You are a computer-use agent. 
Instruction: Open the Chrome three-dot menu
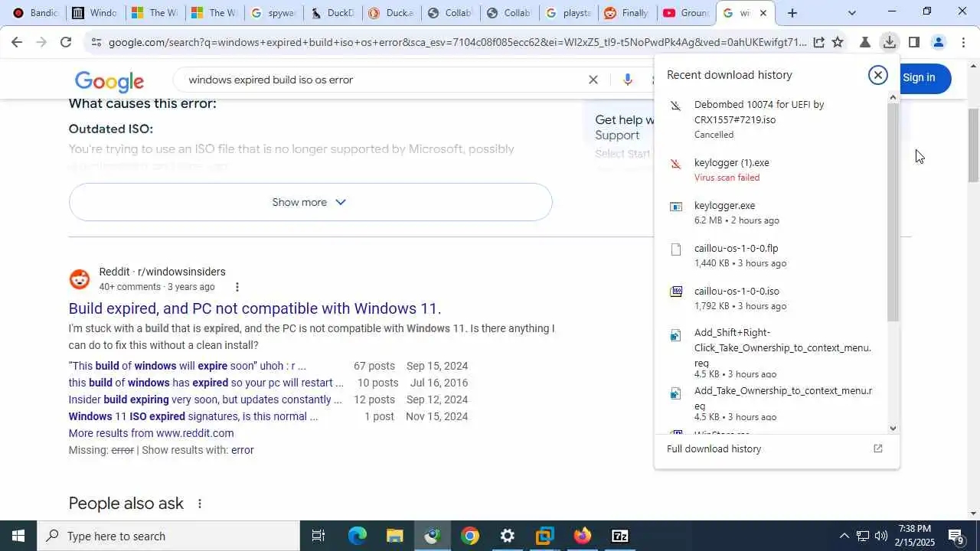click(x=963, y=43)
